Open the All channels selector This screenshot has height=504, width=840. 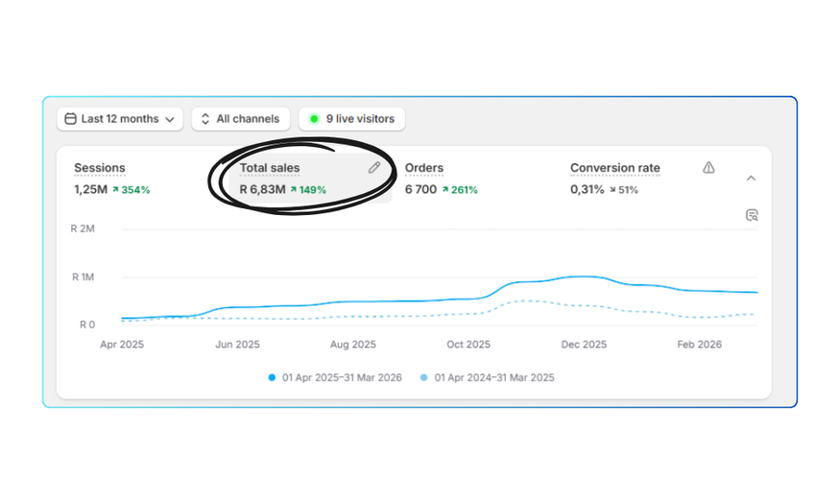point(241,119)
